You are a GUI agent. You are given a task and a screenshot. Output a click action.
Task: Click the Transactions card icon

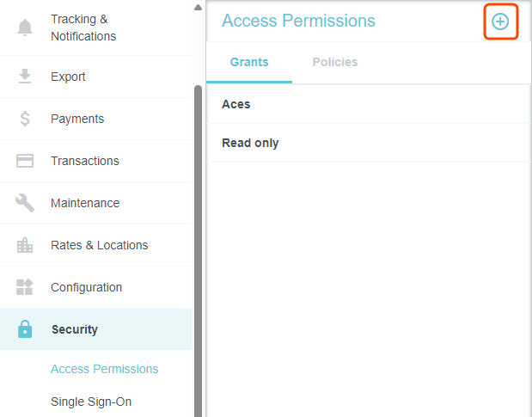25,161
